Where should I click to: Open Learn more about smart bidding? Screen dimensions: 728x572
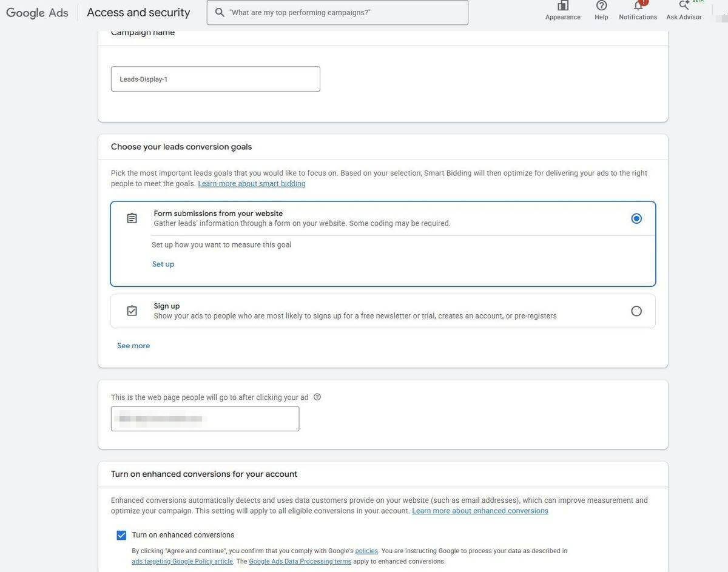[252, 184]
